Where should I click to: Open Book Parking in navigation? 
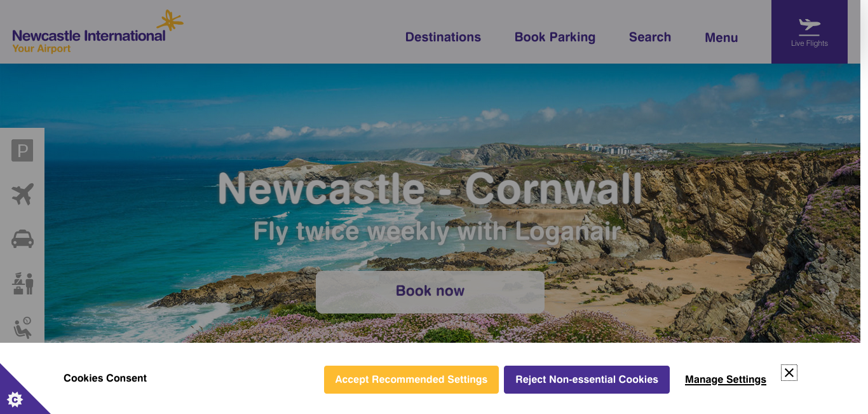pyautogui.click(x=555, y=37)
